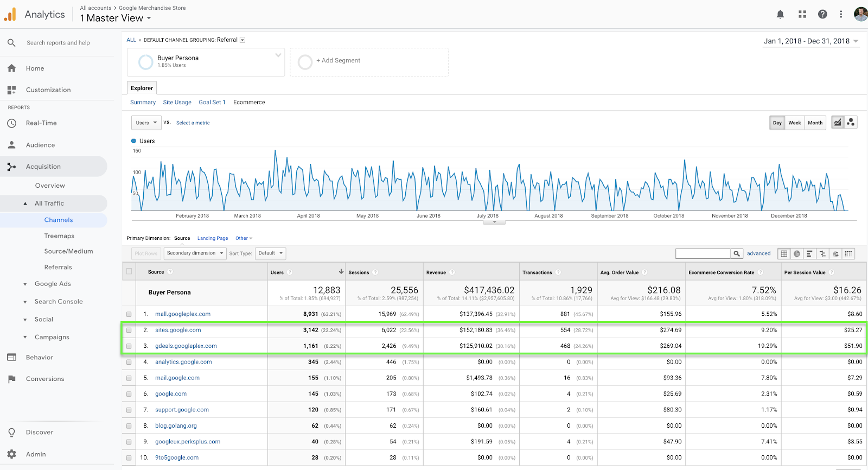Viewport: 868px width, 470px height.
Task: Click the Customization dashboard icon
Action: (11, 90)
